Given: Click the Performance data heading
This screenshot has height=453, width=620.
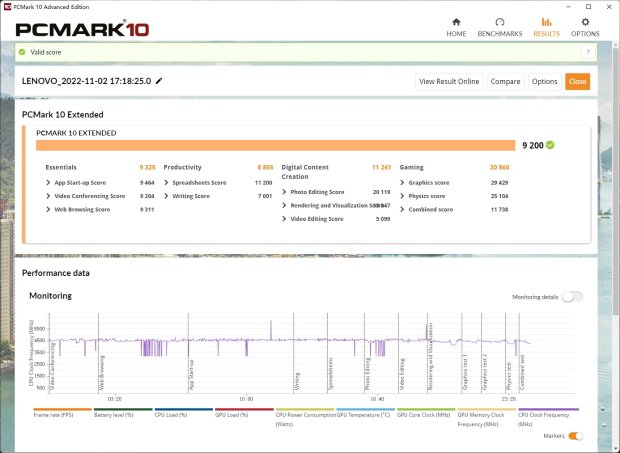Looking at the screenshot, I should point(56,273).
